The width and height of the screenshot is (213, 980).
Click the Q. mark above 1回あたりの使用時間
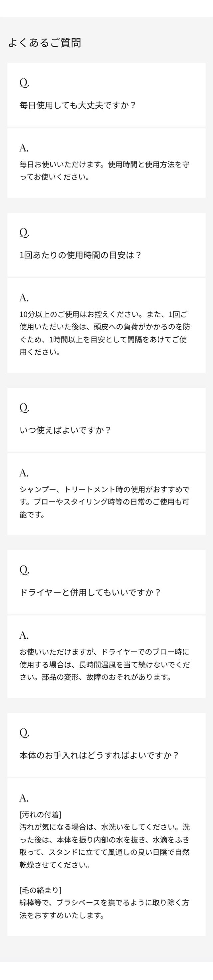pyautogui.click(x=24, y=232)
